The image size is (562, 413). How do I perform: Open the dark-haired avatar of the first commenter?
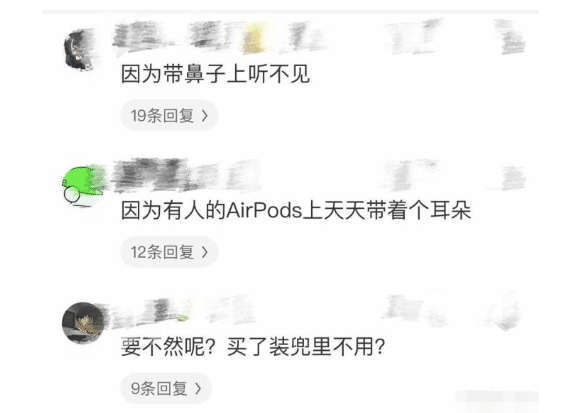(78, 50)
